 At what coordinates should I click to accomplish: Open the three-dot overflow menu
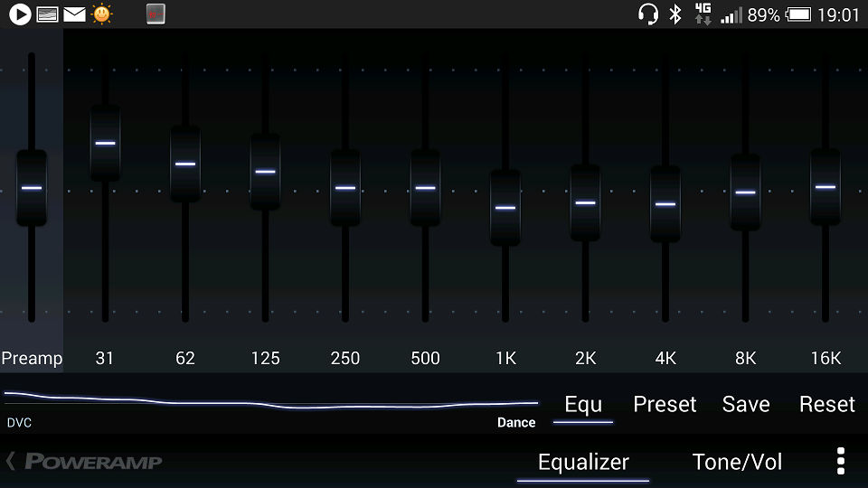click(841, 462)
